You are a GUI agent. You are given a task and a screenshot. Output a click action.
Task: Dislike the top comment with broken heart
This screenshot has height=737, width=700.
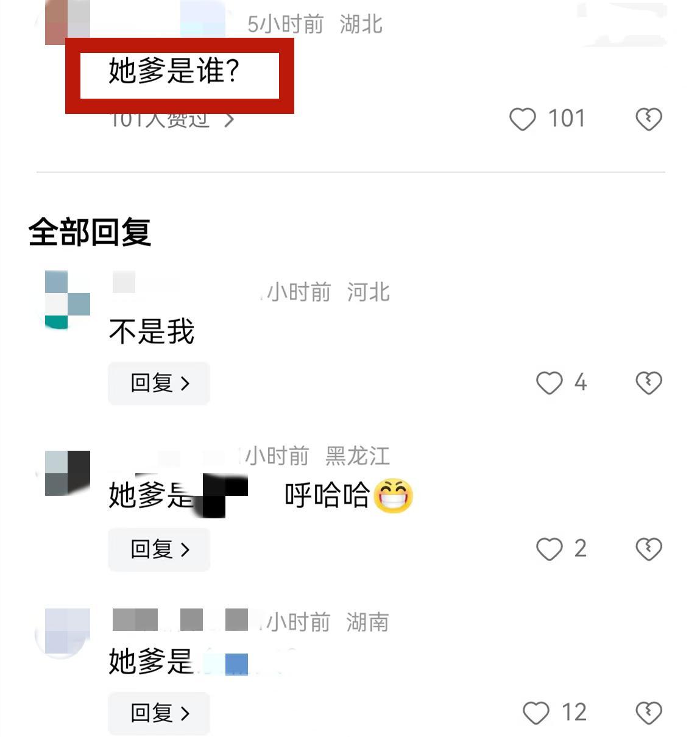pyautogui.click(x=649, y=119)
